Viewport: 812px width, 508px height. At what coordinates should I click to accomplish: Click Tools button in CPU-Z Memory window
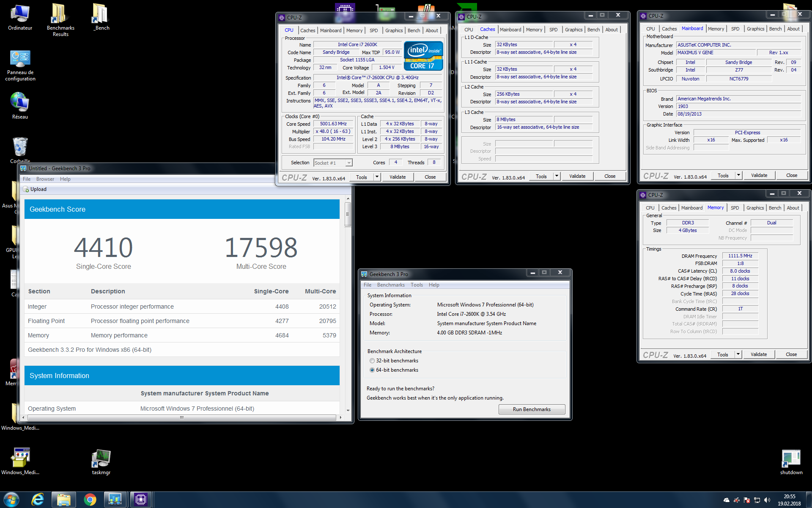click(722, 354)
